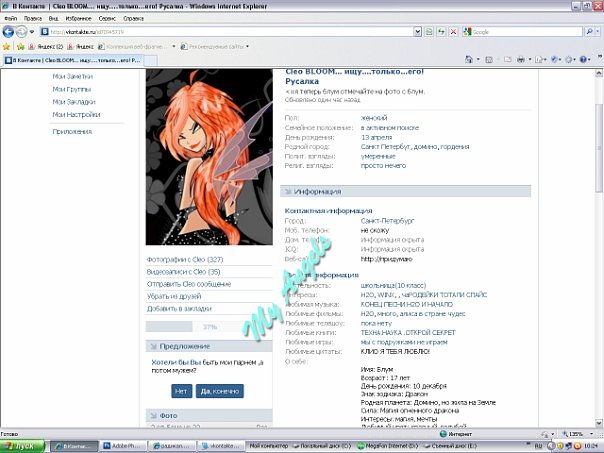Viewport: 604px width, 453px height.
Task: Click the женский gender link
Action: [x=374, y=118]
